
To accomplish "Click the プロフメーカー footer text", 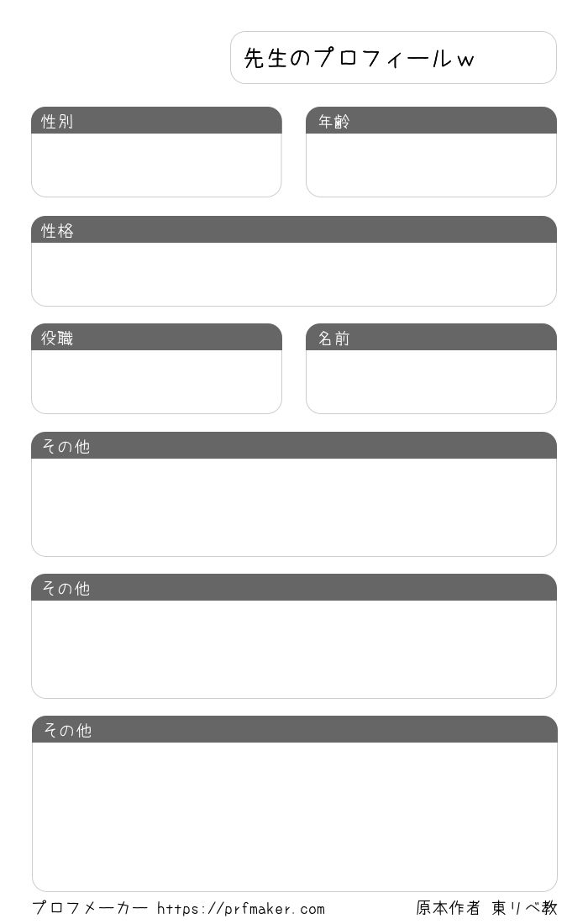I will coord(90,908).
